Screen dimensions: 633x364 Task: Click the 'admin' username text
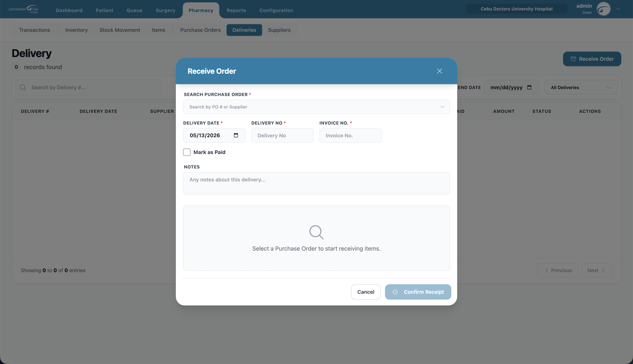pos(584,6)
